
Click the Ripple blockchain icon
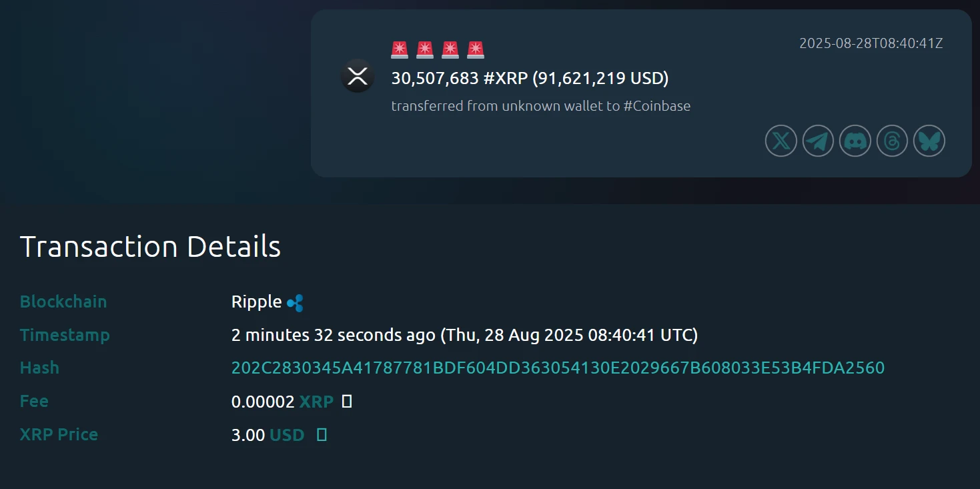pyautogui.click(x=296, y=302)
